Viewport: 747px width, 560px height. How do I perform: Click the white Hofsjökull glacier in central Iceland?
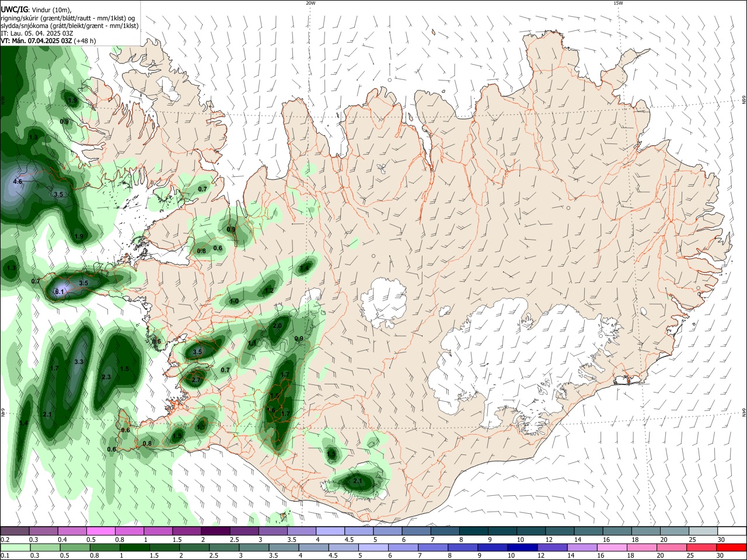(x=383, y=302)
